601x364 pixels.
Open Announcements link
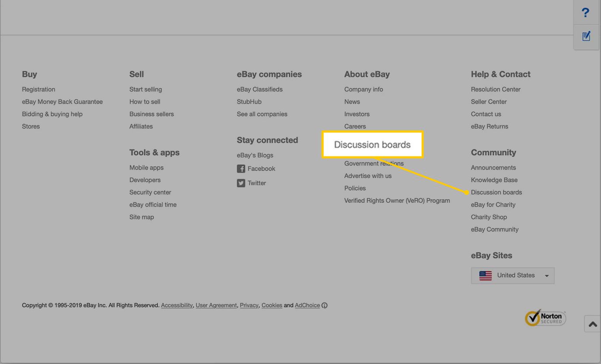pos(493,167)
